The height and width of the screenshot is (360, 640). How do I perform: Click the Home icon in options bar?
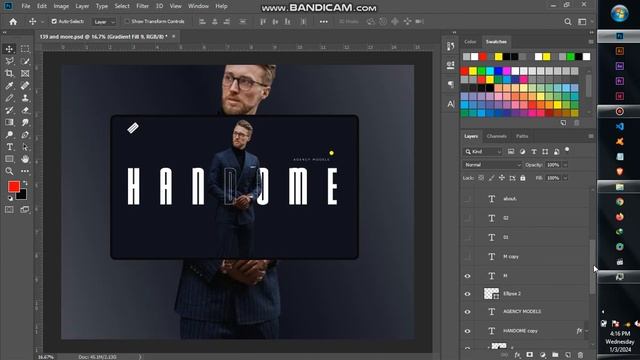pyautogui.click(x=13, y=22)
